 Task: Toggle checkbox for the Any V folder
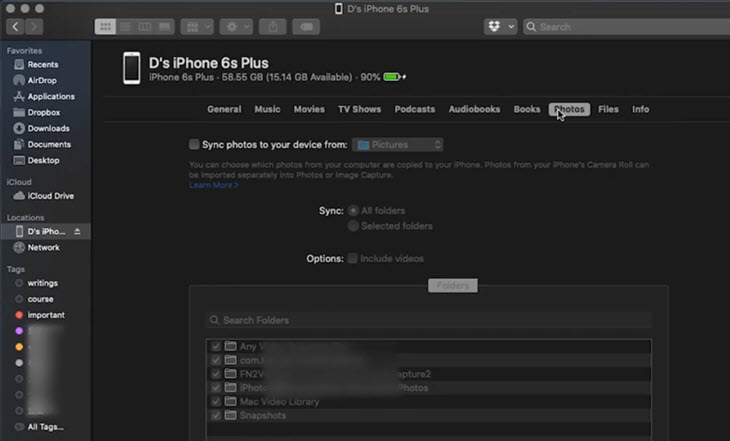(x=216, y=346)
